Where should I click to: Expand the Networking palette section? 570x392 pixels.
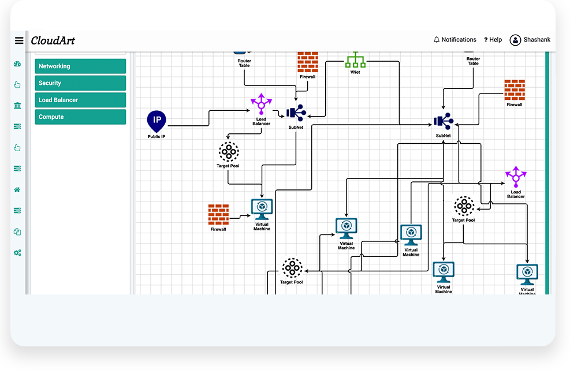coord(80,66)
